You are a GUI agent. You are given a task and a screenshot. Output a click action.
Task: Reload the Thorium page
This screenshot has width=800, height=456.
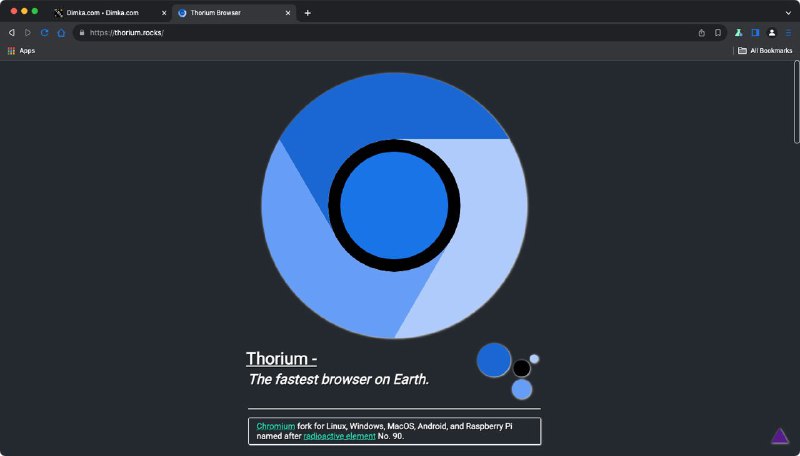pyautogui.click(x=44, y=33)
